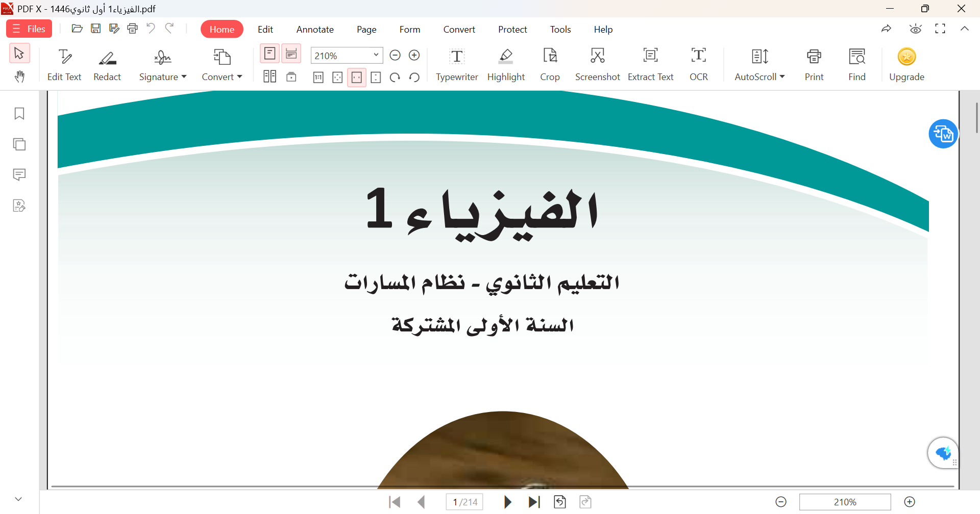Open the Bookmarks panel
This screenshot has width=980, height=514.
[19, 113]
